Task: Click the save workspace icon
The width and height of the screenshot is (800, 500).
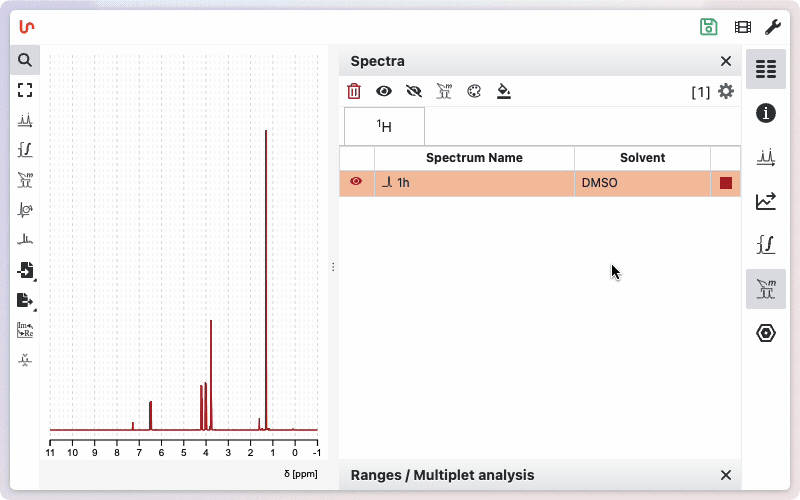Action: pos(709,27)
